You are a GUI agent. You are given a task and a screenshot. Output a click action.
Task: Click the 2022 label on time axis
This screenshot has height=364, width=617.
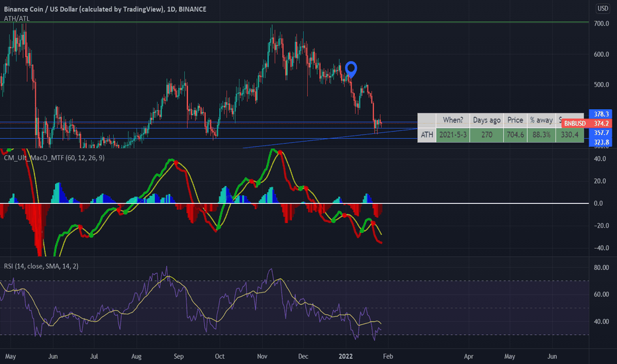[x=346, y=357]
